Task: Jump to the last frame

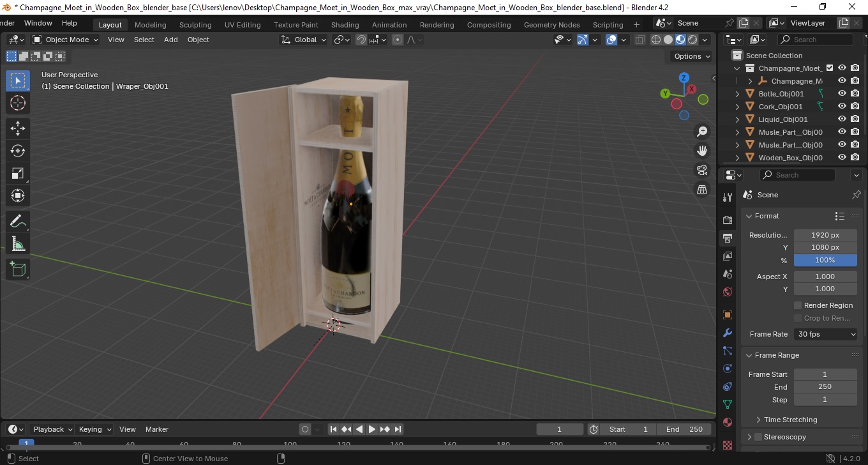Action: [x=398, y=429]
